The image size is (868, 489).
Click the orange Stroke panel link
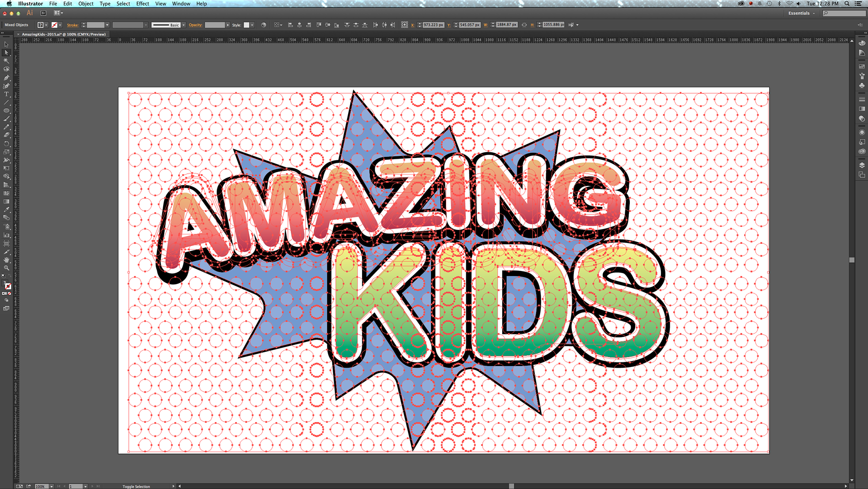point(72,25)
